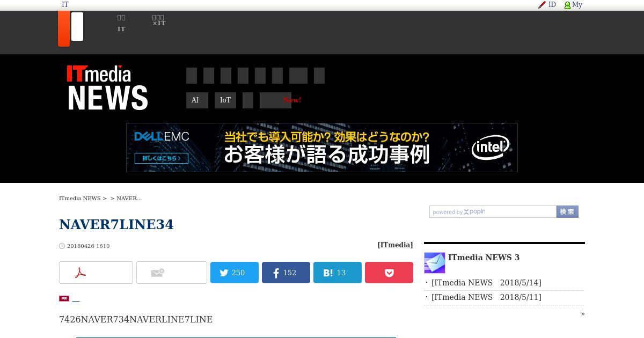This screenshot has height=338, width=644.
Task: Open the PDF print version button
Action: (x=96, y=273)
